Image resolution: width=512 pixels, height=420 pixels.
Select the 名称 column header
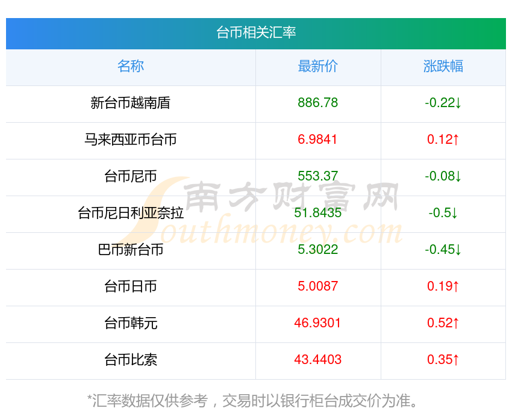(x=131, y=66)
